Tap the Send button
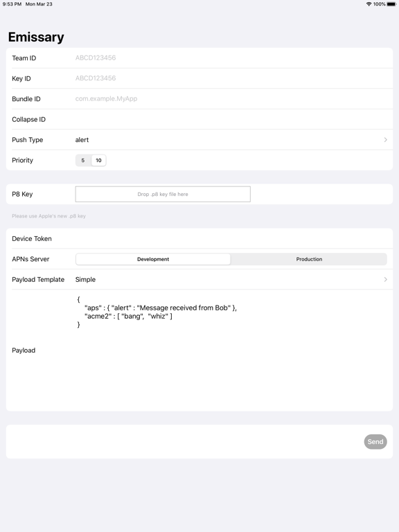Screen dimensions: 399x532 (x=375, y=442)
